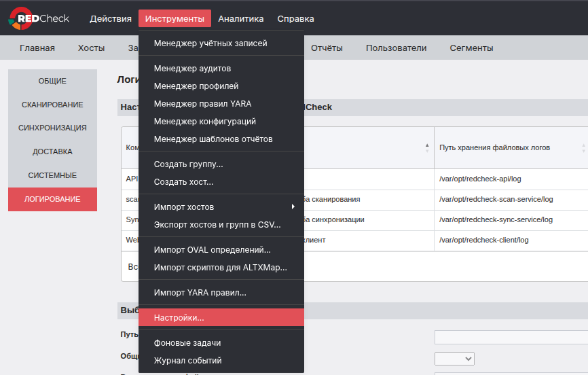Screen dimensions: 588x375
Task: Select the ЛОГИРОВАНИЕ settings section
Action: pyautogui.click(x=52, y=199)
